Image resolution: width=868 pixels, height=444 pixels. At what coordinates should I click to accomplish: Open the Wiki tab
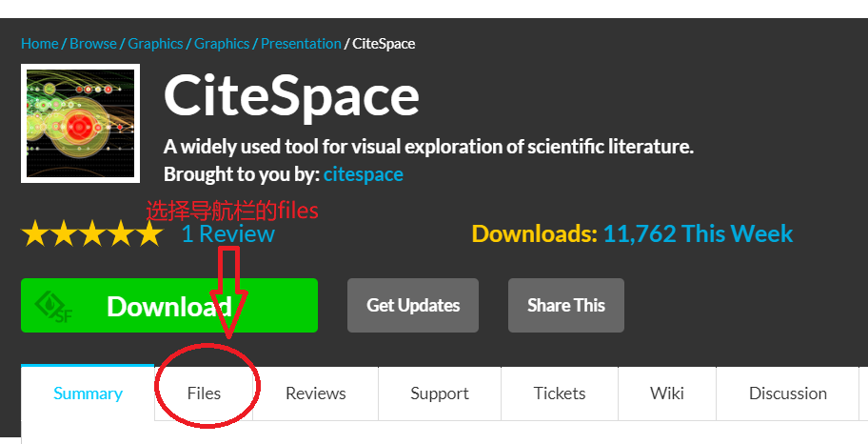[667, 393]
